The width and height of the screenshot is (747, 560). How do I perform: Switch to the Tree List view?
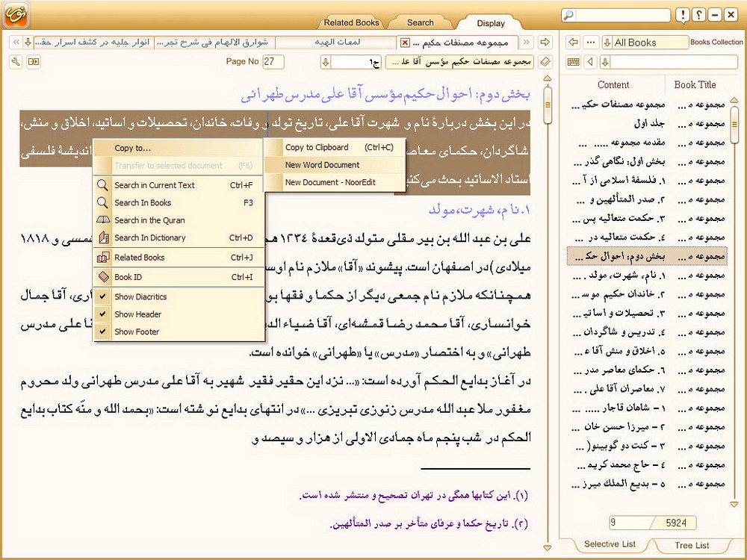692,545
